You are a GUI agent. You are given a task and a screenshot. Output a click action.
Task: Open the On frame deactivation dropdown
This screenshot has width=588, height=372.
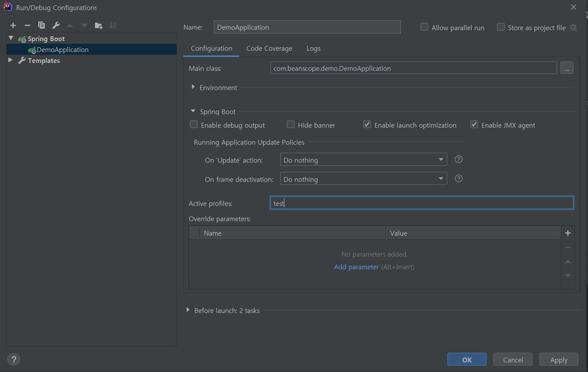[x=363, y=179]
